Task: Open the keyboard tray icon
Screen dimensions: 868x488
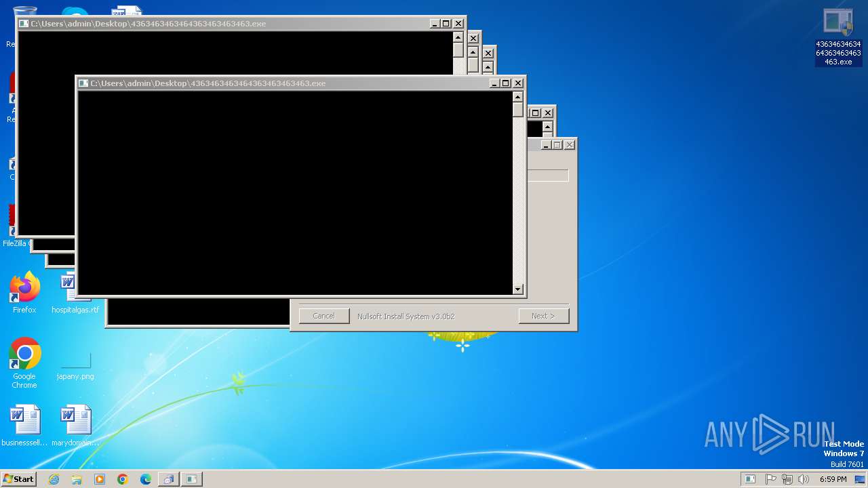Action: [x=750, y=479]
